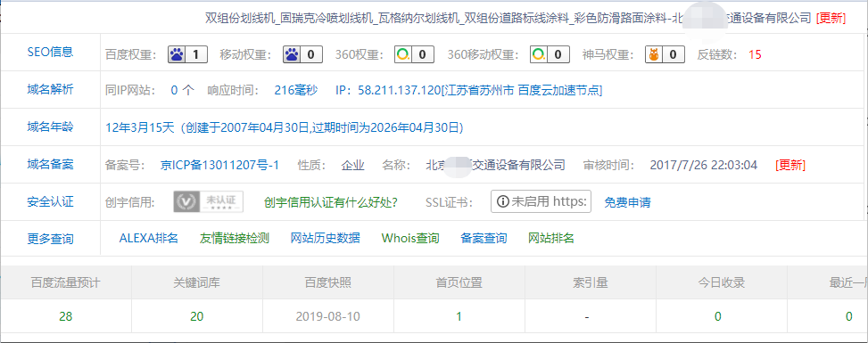Viewport: 868px width, 343px height.
Task: Click the site title text at top
Action: click(508, 18)
